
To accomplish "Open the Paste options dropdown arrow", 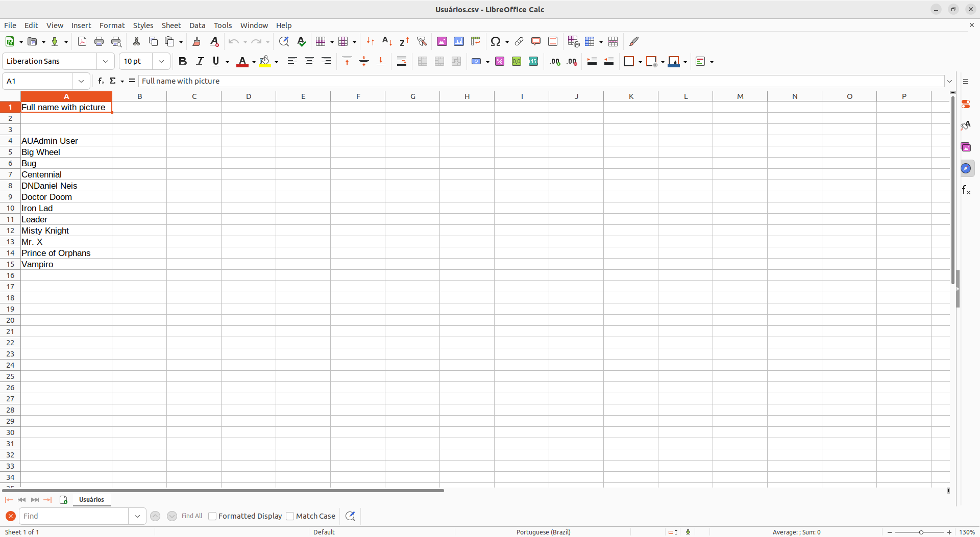I will click(181, 42).
